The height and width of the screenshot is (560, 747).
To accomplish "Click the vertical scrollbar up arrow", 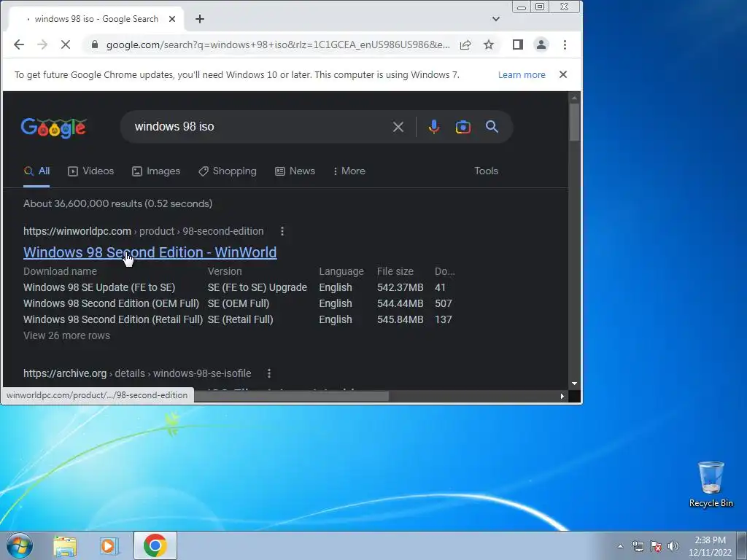I will (574, 98).
